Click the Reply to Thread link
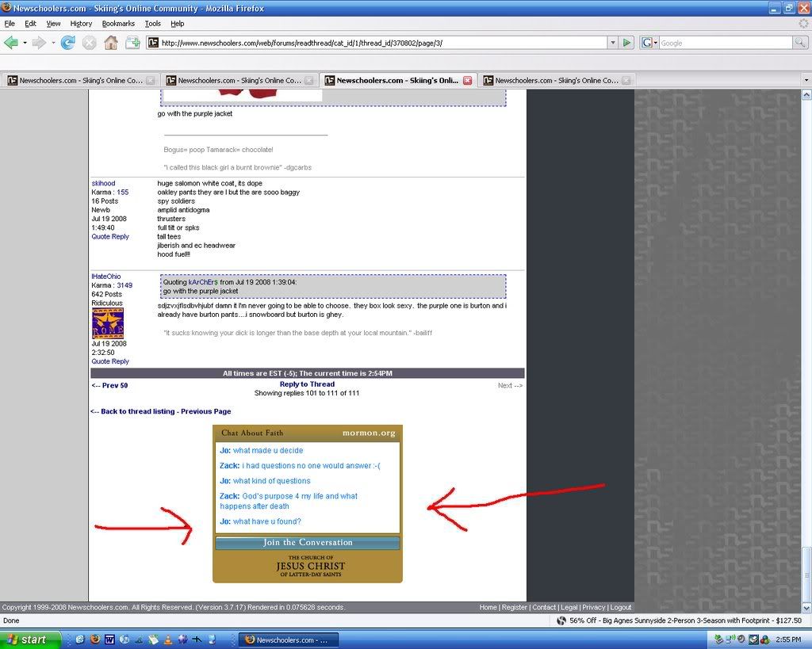 pos(307,384)
